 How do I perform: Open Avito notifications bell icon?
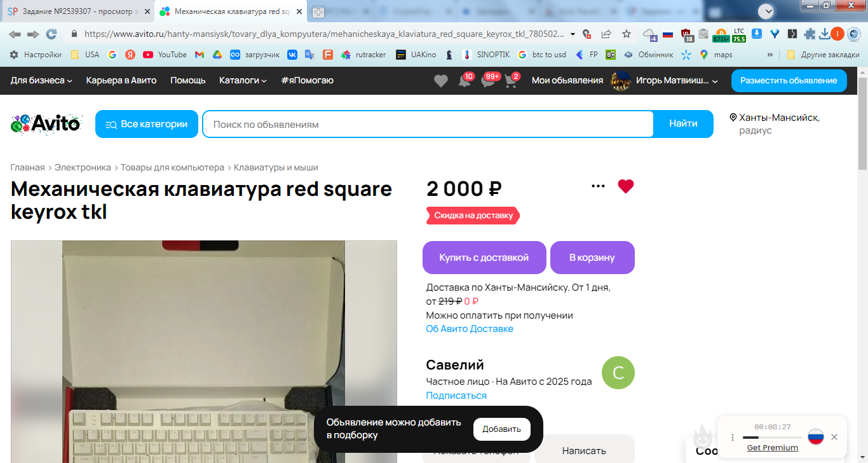point(465,81)
